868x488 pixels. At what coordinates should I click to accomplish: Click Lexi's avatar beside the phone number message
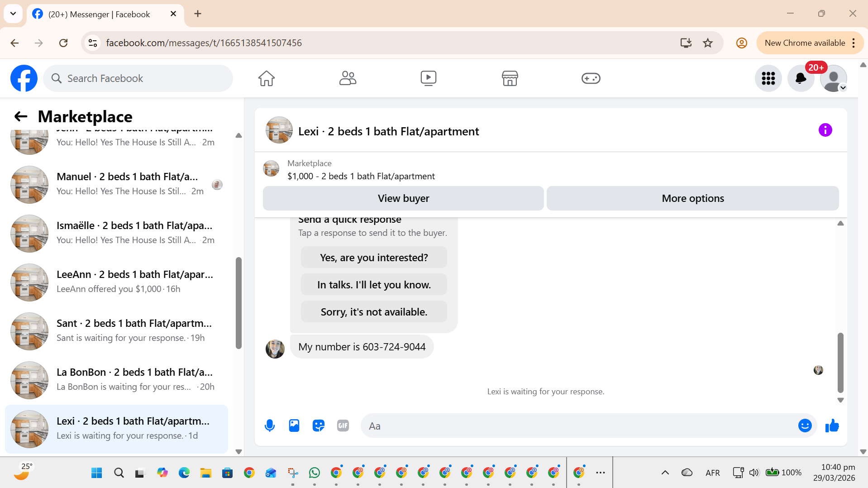click(x=275, y=349)
